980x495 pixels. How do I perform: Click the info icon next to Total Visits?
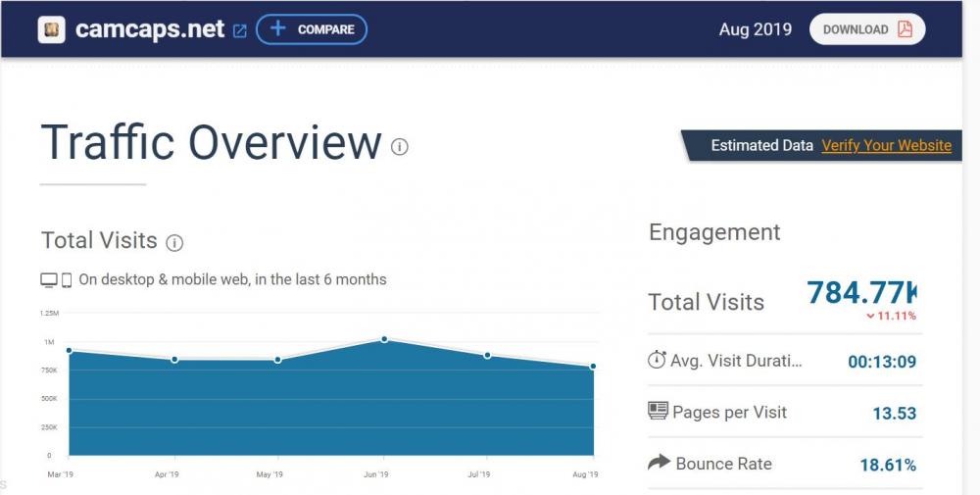coord(174,242)
